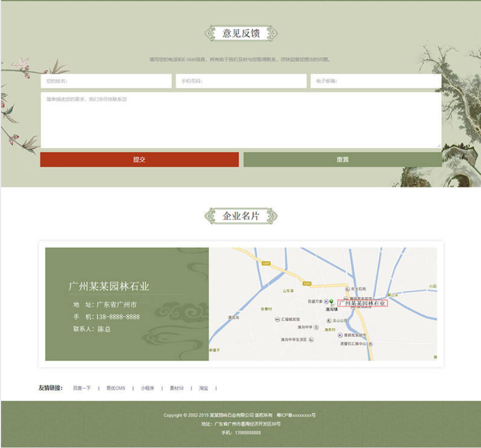
Task: Click the 汇福楼宾馆 hotel marker icon
Action: tap(278, 319)
